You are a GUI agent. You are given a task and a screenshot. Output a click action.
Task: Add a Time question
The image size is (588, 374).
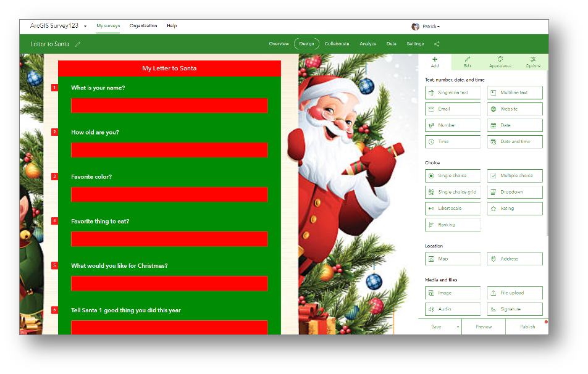453,142
